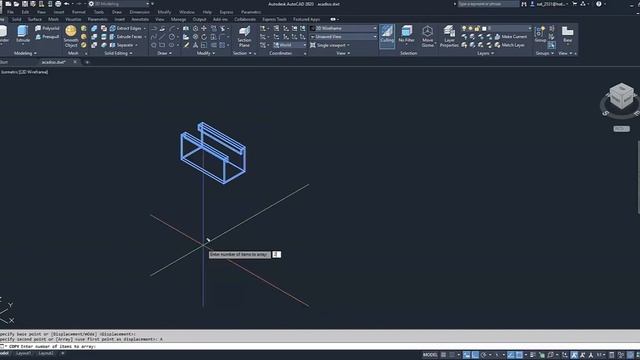Open the 2D Wireframe visual style dropdown
The width and height of the screenshot is (640, 360).
click(x=343, y=28)
